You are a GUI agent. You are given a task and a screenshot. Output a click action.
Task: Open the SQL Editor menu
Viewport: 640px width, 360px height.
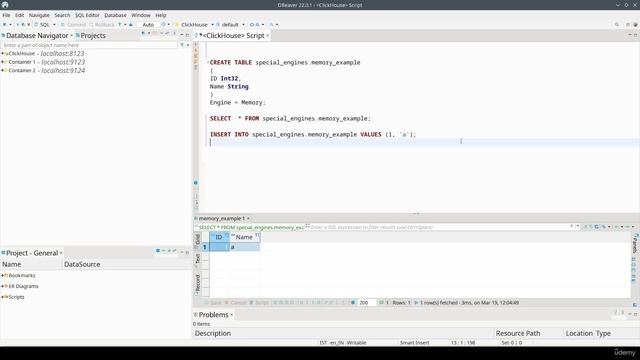[87, 15]
